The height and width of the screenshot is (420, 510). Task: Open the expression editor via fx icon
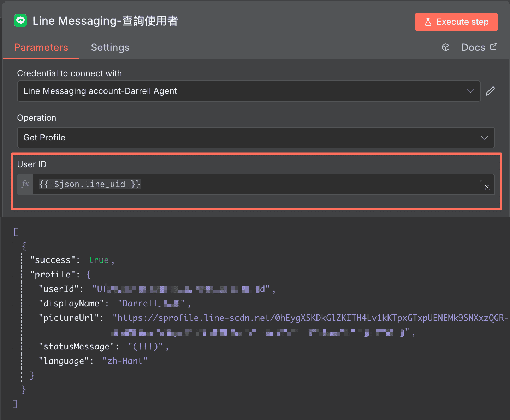25,184
